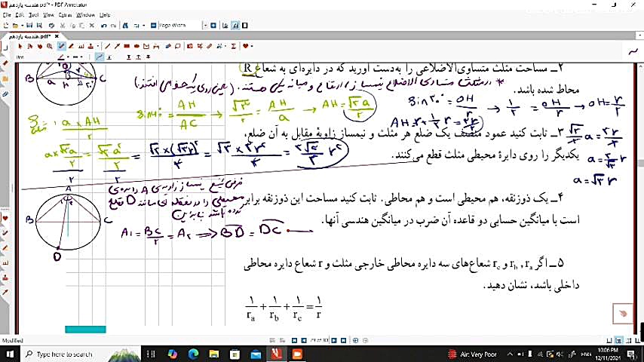Select the Eraser tool
Viewport: 644px width, 362px height.
(x=168, y=46)
